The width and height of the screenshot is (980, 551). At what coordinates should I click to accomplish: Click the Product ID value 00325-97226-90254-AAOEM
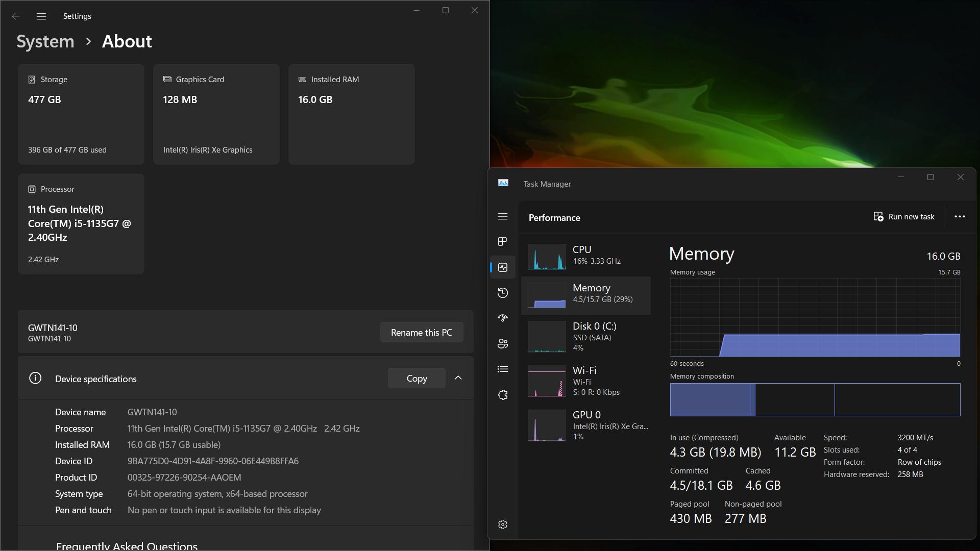coord(184,478)
